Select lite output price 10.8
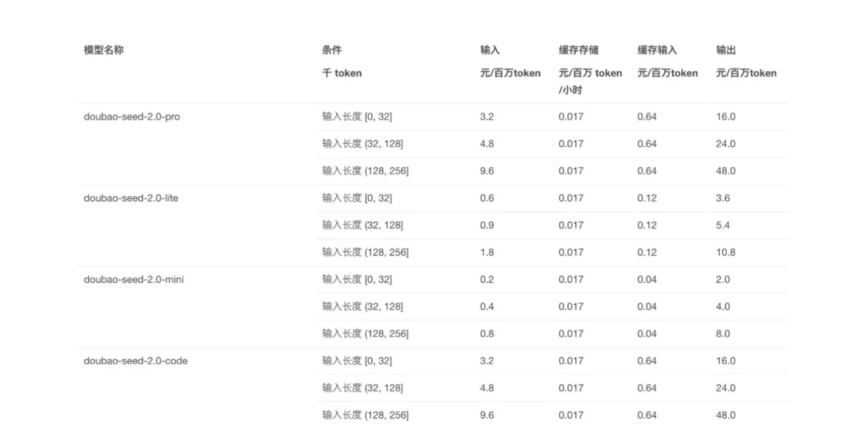Screen dimensions: 868x437 [726, 252]
